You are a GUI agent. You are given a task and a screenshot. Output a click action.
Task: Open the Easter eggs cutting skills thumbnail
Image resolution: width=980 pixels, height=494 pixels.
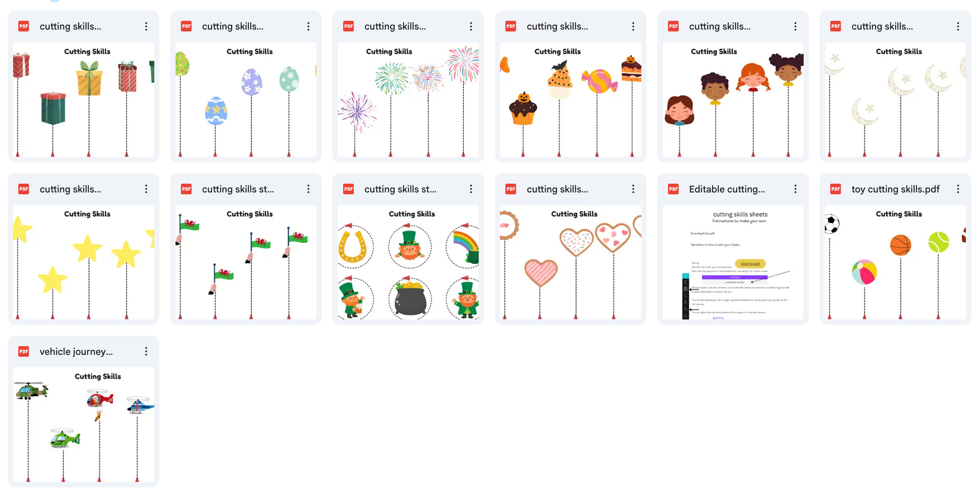(246, 100)
